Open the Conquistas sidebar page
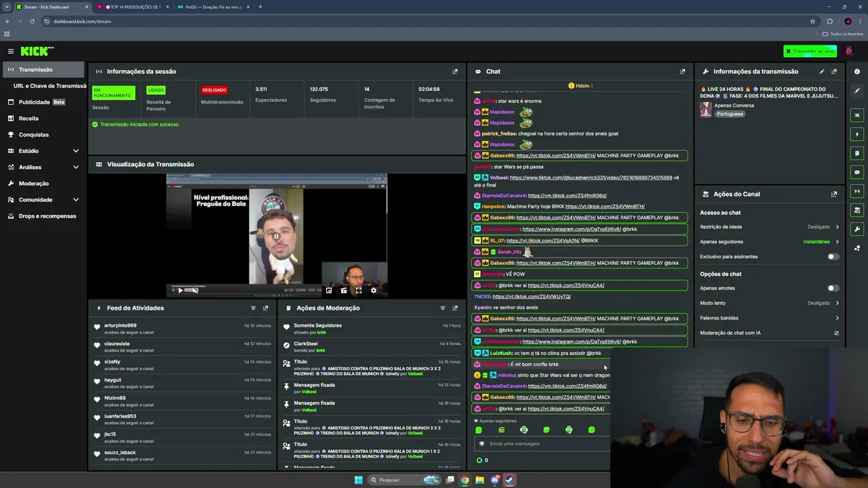This screenshot has height=488, width=868. (x=43, y=134)
